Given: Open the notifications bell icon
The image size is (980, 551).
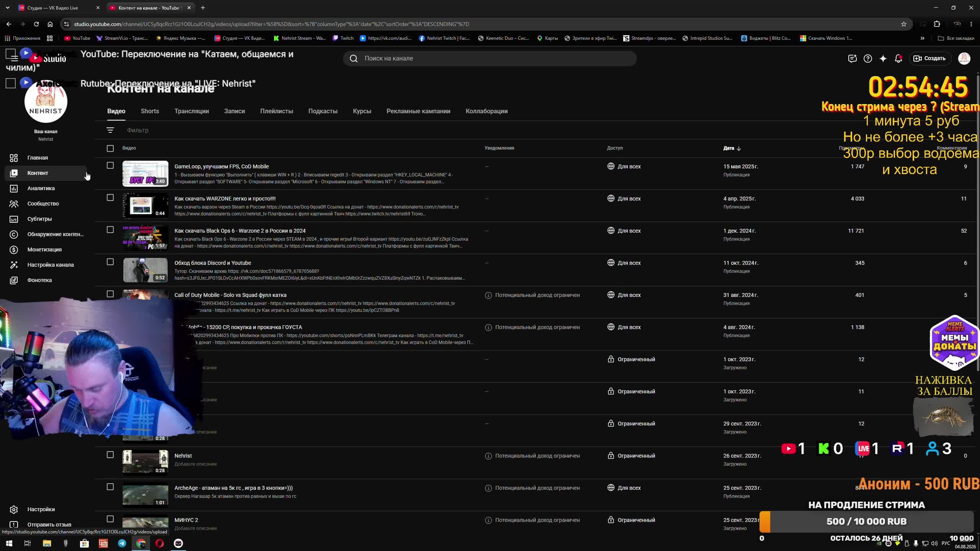Looking at the screenshot, I should coord(898,59).
